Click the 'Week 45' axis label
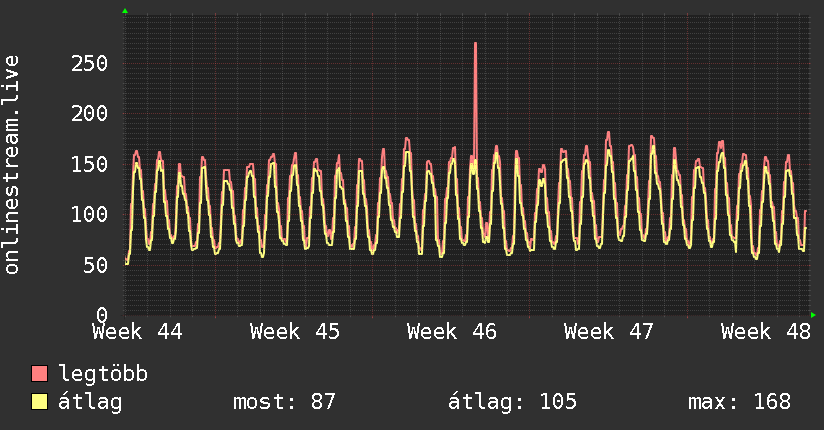 (x=295, y=332)
